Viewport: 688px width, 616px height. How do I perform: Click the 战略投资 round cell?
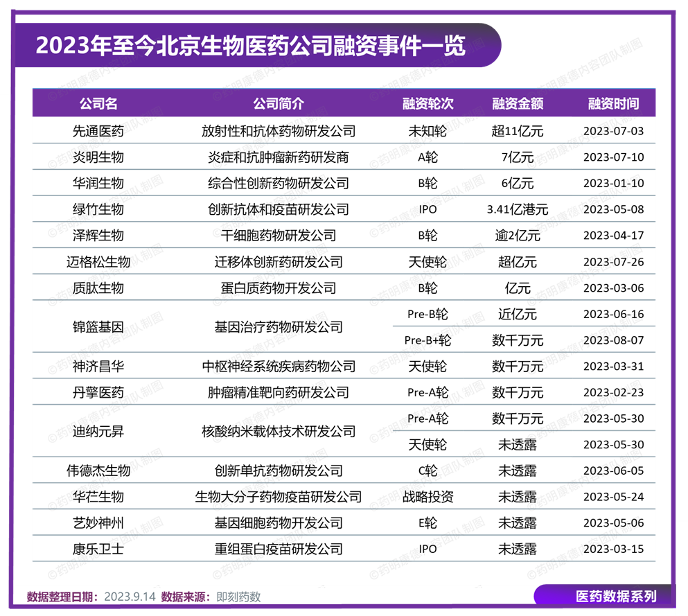427,497
